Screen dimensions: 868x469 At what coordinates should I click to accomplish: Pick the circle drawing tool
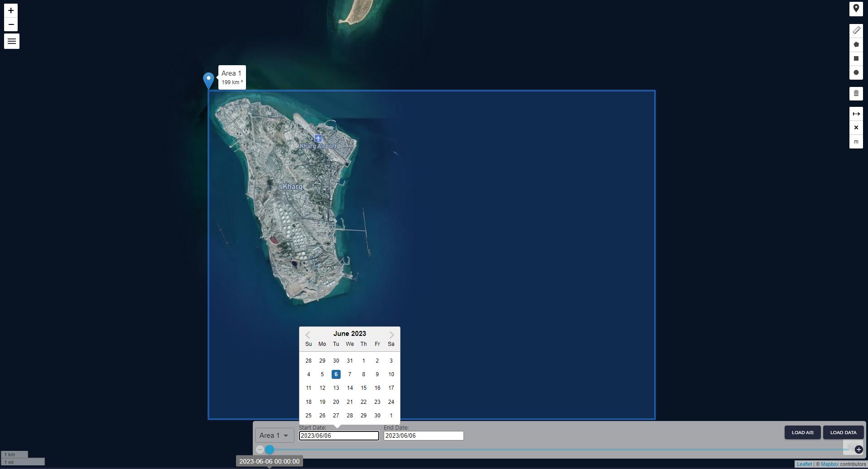856,72
